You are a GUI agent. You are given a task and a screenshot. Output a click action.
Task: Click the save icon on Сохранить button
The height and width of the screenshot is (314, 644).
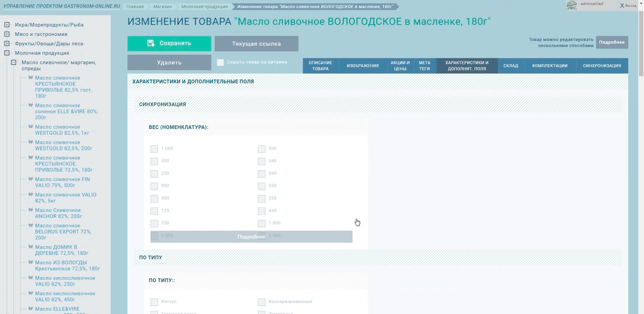(151, 43)
